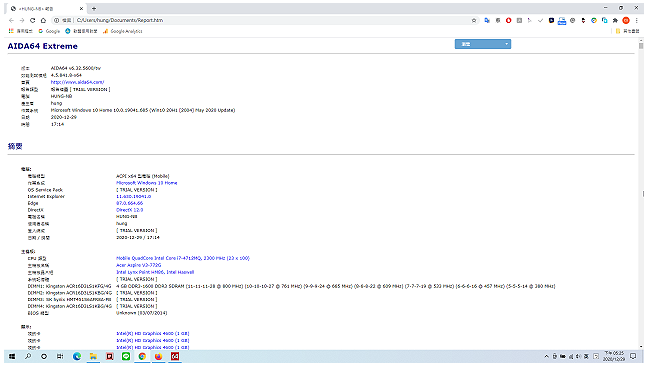
Task: Click the Edge version link
Action: point(130,203)
